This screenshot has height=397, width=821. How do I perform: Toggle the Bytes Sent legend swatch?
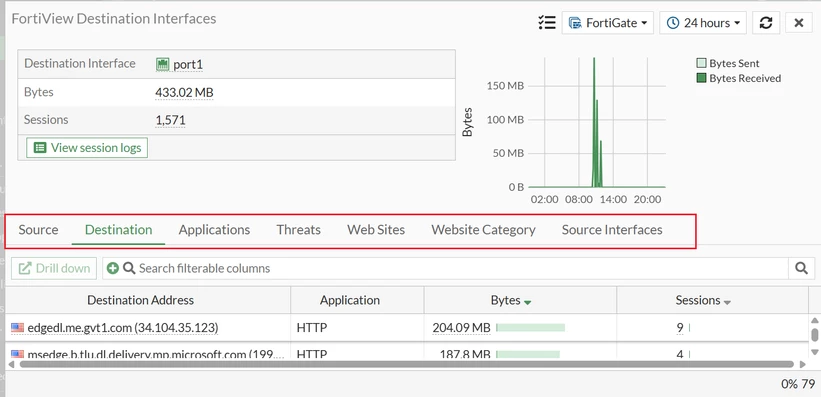click(x=701, y=63)
